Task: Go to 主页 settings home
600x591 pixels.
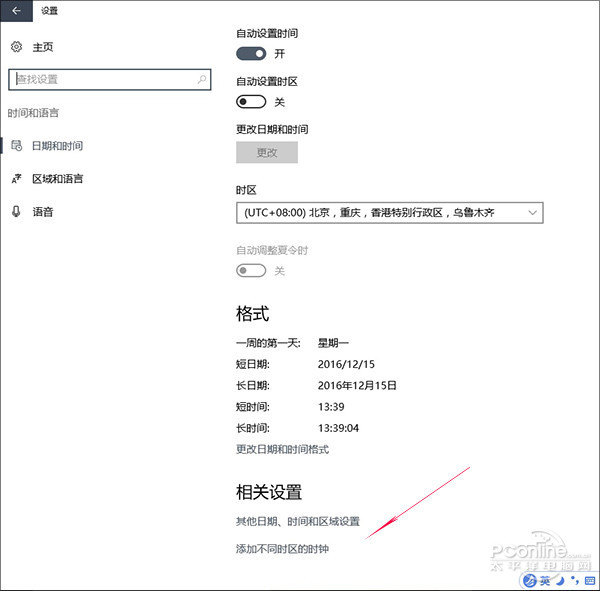Action: coord(43,47)
